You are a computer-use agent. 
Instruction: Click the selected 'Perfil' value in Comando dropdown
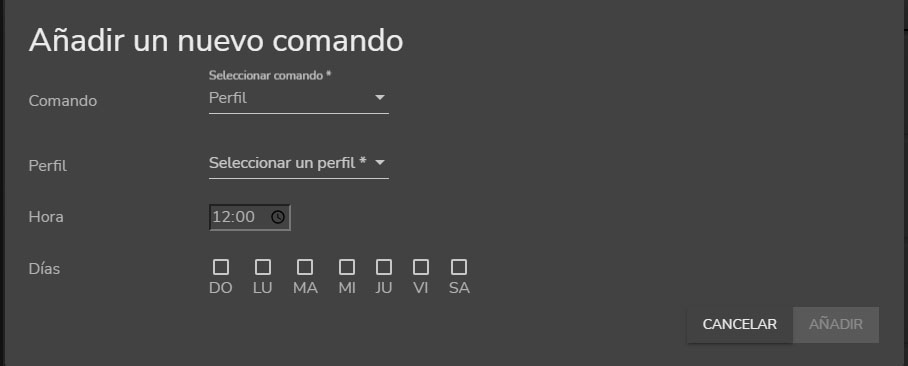pos(228,98)
